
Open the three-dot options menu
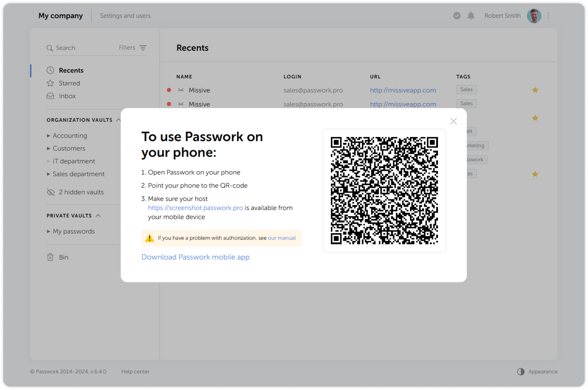click(x=548, y=16)
